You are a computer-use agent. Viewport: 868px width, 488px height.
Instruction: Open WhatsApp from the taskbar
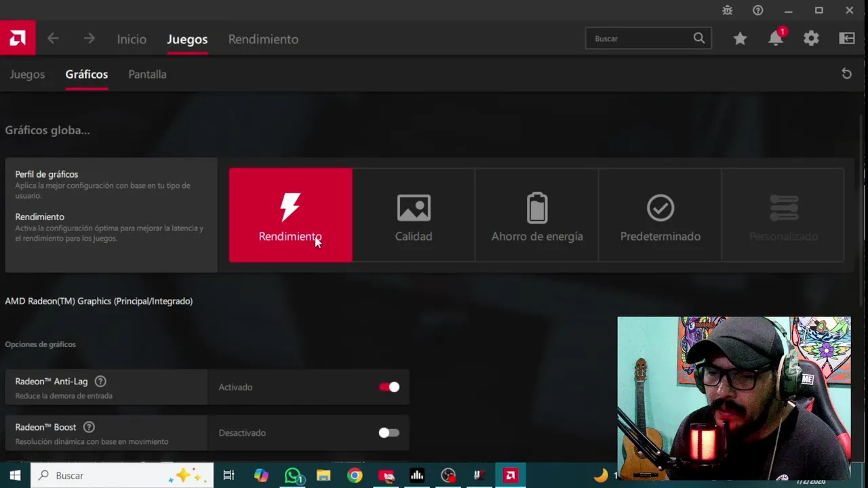(x=292, y=475)
